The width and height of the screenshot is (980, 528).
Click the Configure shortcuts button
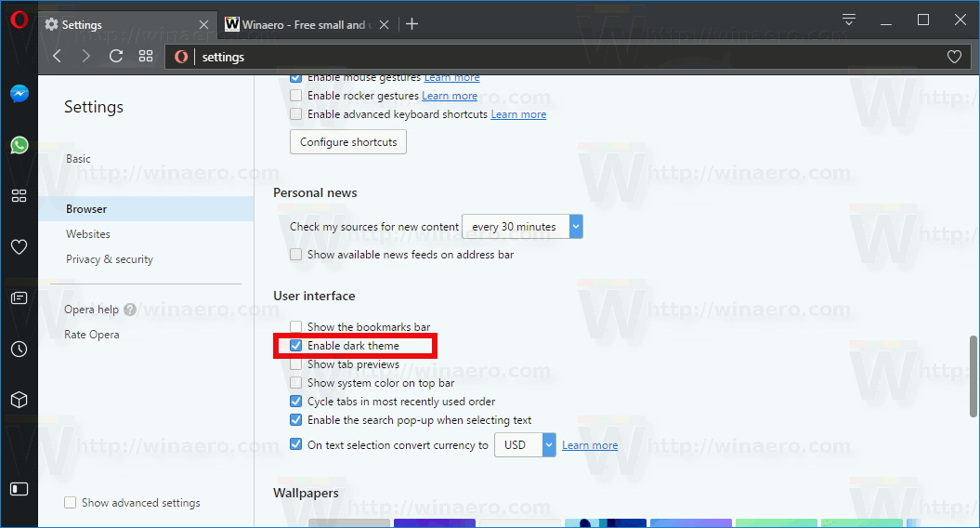pyautogui.click(x=348, y=142)
